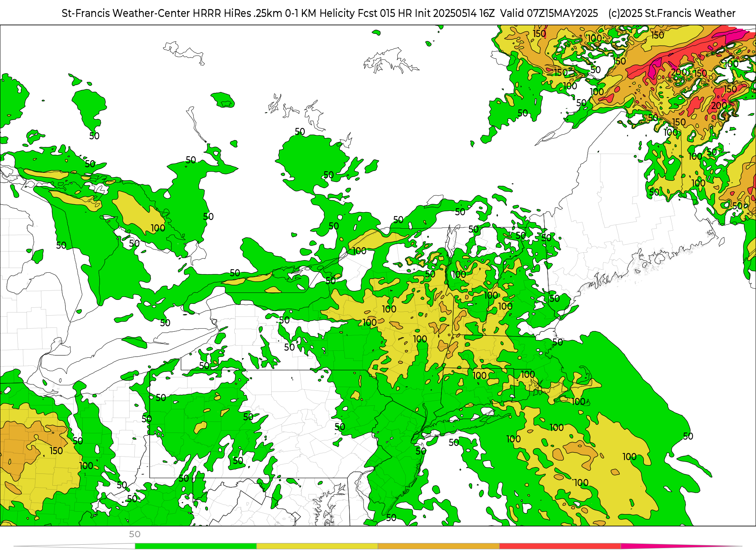Click the gray 50 label above color bar
The height and width of the screenshot is (551, 756).
(135, 534)
